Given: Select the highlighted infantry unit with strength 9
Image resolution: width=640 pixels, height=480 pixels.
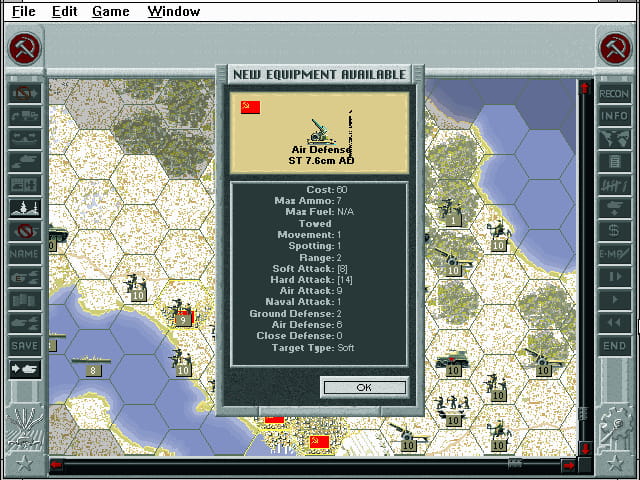Looking at the screenshot, I should coord(181,312).
